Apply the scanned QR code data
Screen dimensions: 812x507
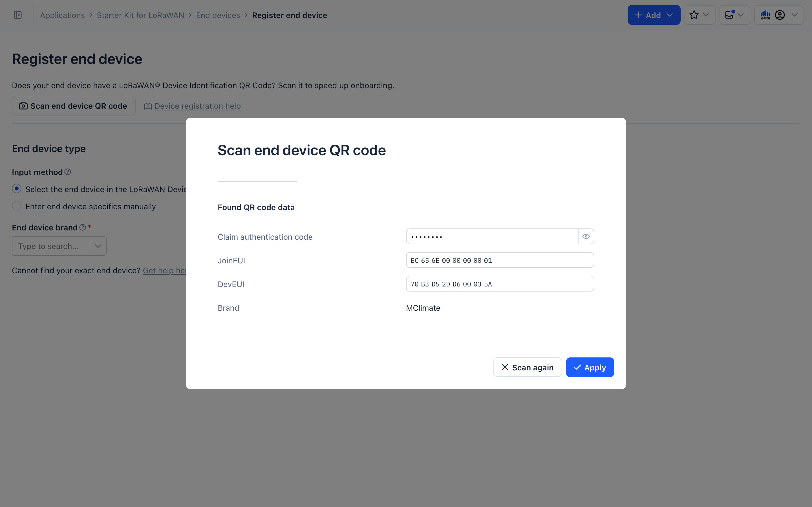point(590,368)
